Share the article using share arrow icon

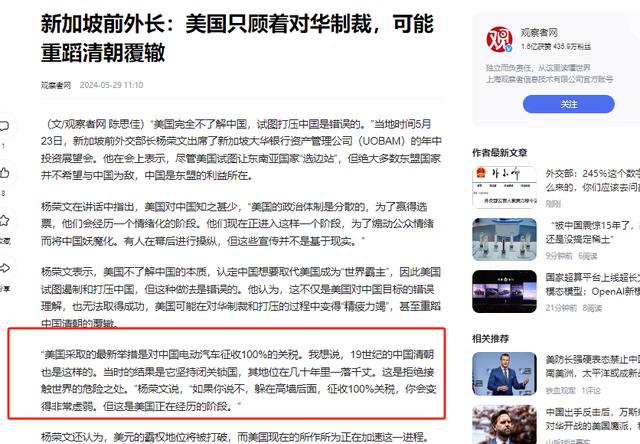(x=4, y=268)
